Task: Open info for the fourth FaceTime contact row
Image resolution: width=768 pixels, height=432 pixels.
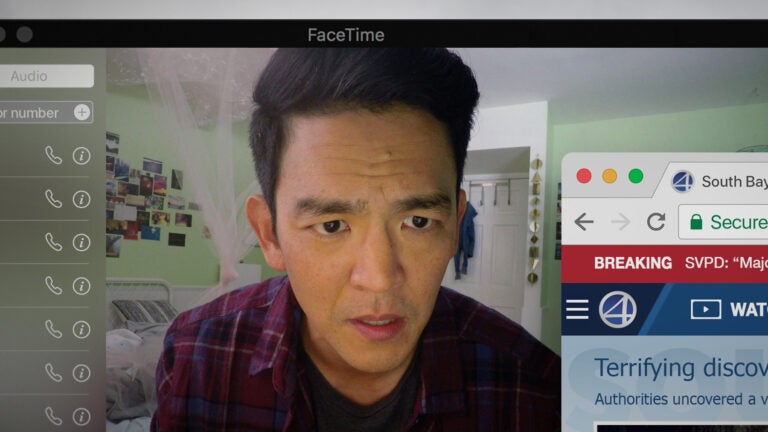Action: tap(81, 286)
